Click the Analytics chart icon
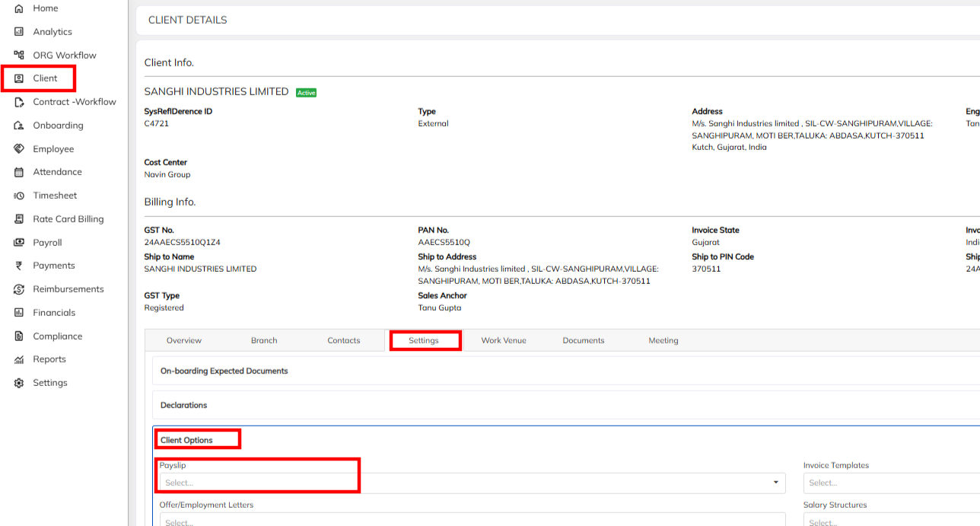Image resolution: width=980 pixels, height=526 pixels. pos(19,32)
